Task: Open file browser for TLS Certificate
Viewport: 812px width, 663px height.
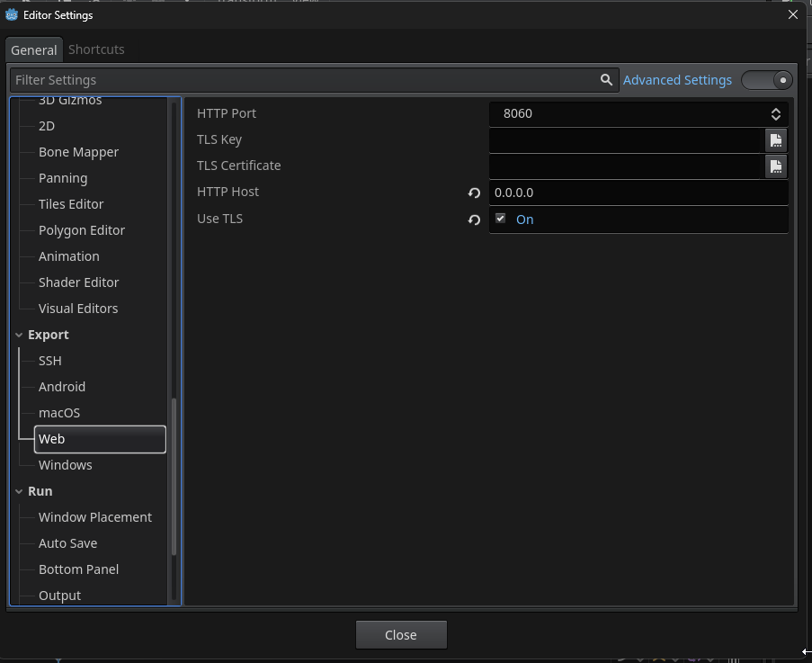Action: tap(775, 166)
